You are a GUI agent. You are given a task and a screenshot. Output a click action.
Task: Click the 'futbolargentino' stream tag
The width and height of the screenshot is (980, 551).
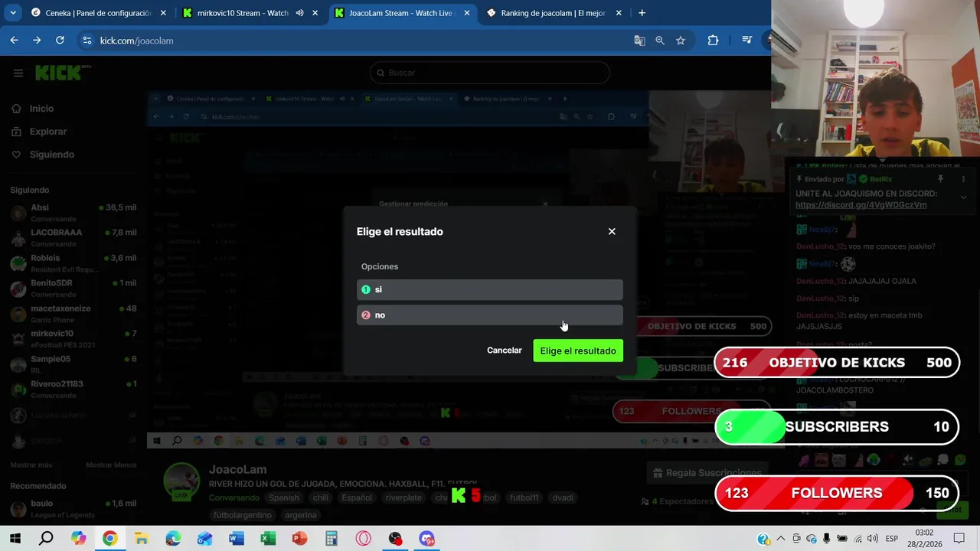(242, 515)
